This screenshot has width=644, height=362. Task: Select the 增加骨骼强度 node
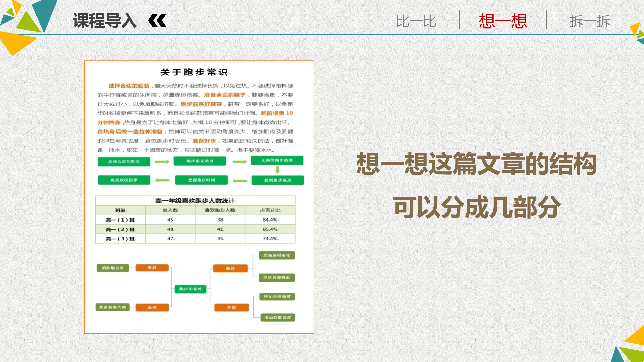tap(277, 296)
